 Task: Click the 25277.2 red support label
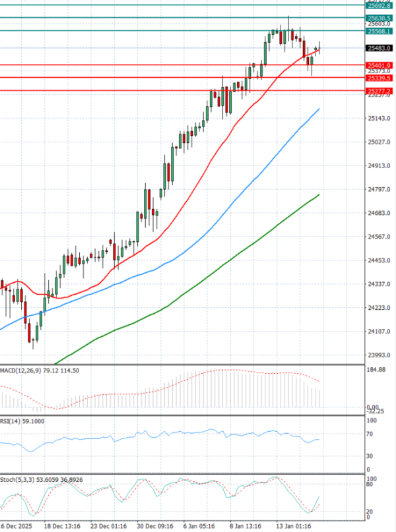point(379,90)
